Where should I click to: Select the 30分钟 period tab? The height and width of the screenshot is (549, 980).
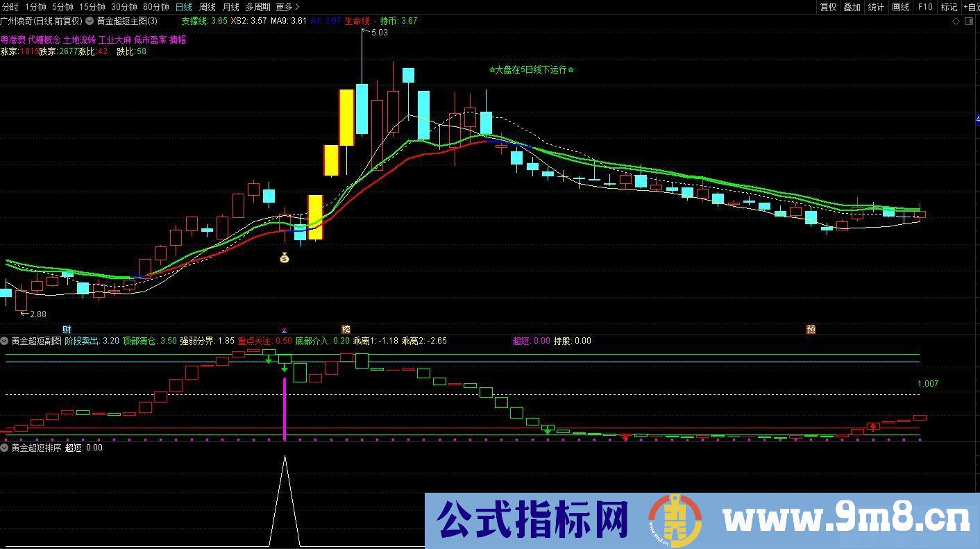pyautogui.click(x=124, y=7)
